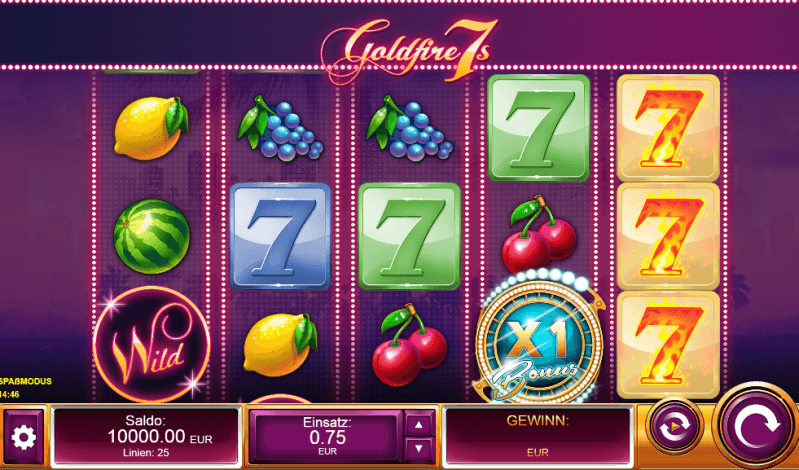The image size is (799, 470).
Task: Toggle the autoplay button
Action: pos(673,426)
